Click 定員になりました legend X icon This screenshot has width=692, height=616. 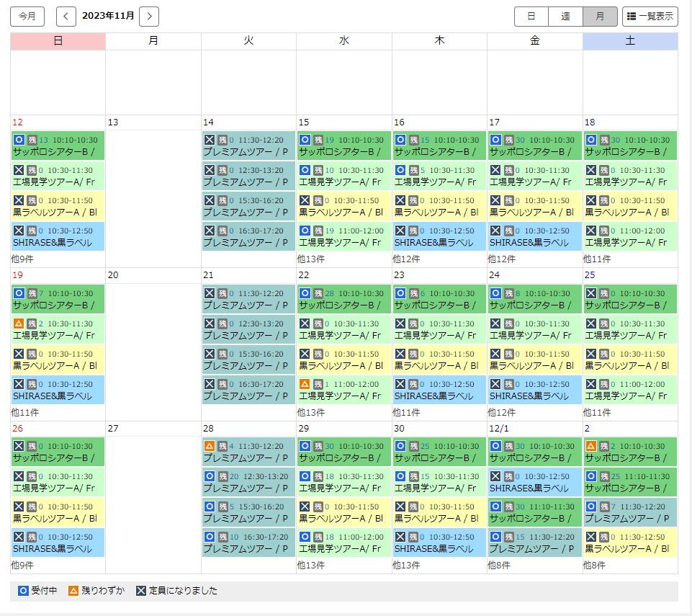[141, 591]
